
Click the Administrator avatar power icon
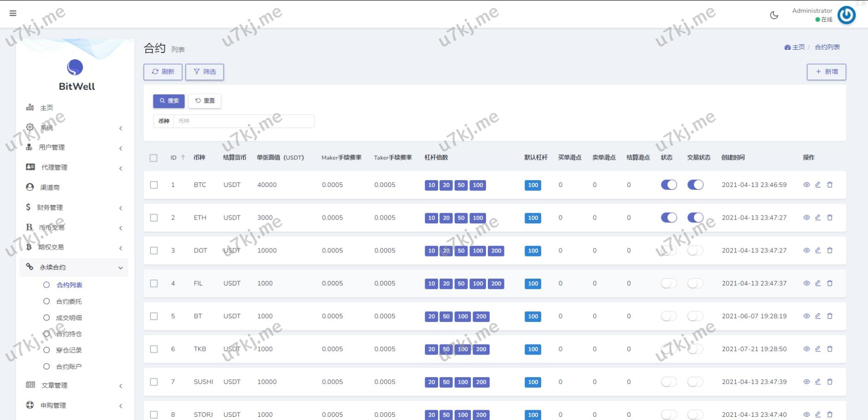click(x=846, y=15)
